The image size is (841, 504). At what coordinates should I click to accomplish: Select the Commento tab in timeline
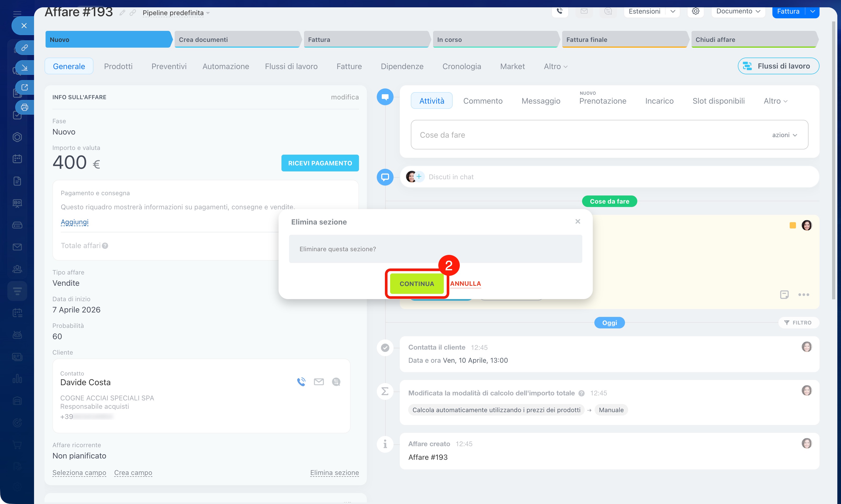[483, 101]
